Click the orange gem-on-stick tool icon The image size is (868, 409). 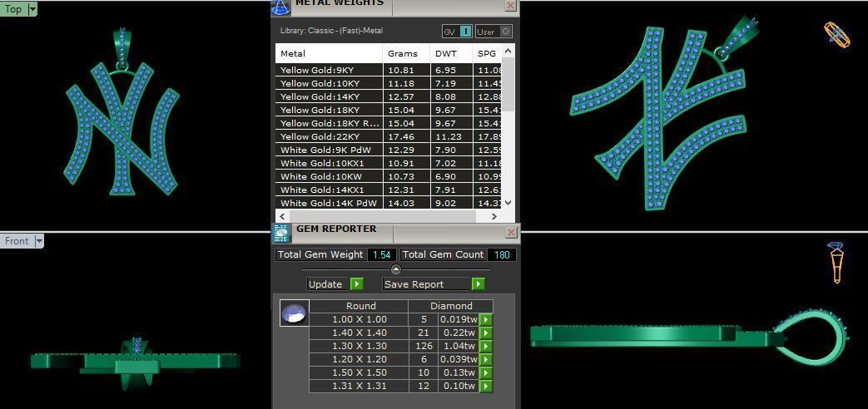click(x=836, y=263)
